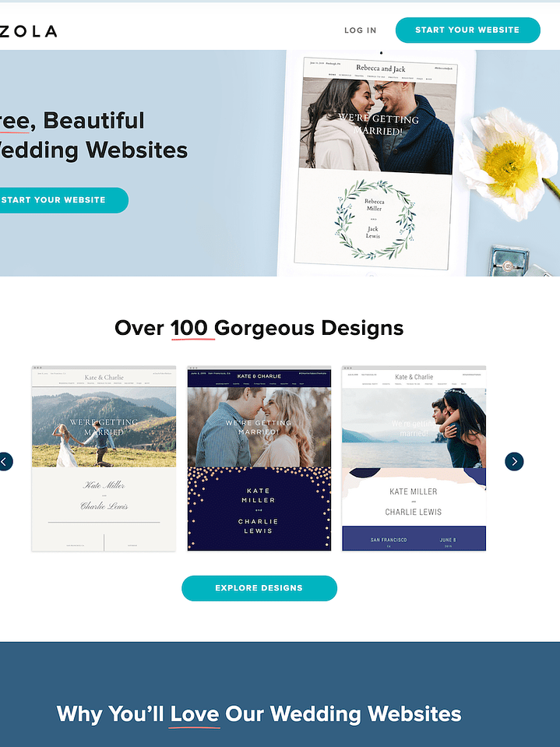This screenshot has width=560, height=747.
Task: Go to previous designs with left arrow
Action: click(5, 461)
